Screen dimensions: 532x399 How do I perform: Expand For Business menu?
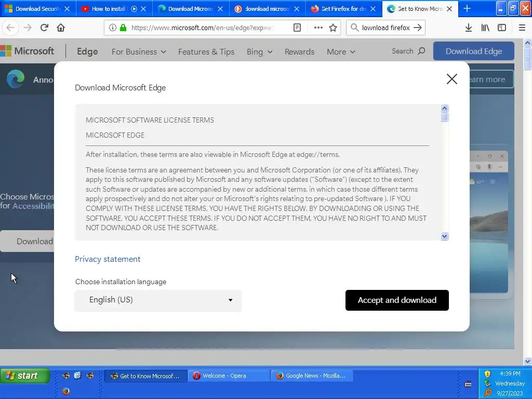(x=139, y=52)
